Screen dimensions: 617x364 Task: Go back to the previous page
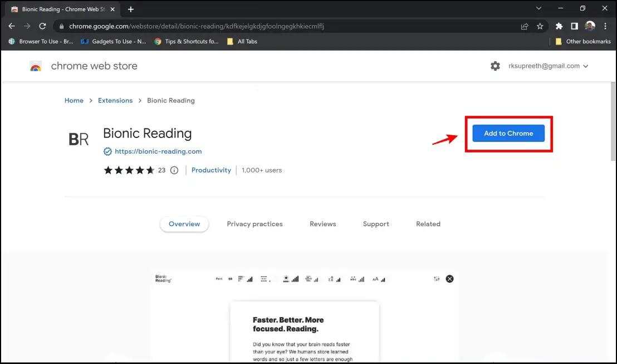pyautogui.click(x=11, y=26)
